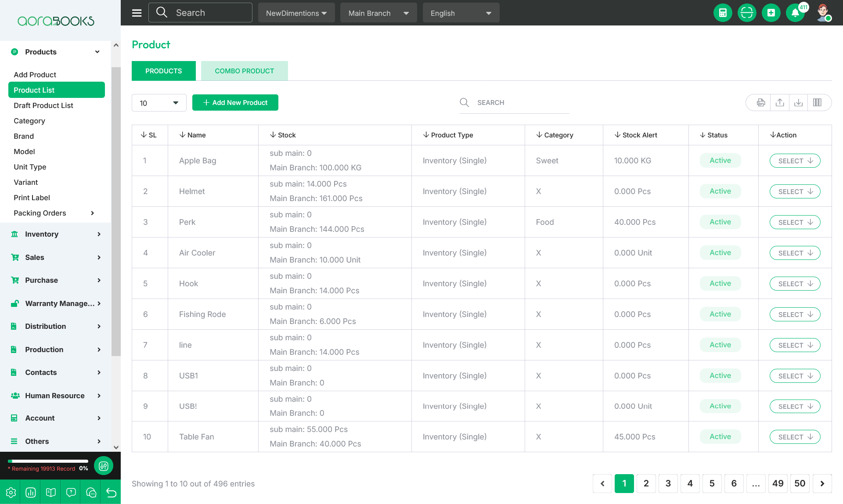
Task: Open the Main Branch dropdown
Action: point(378,13)
